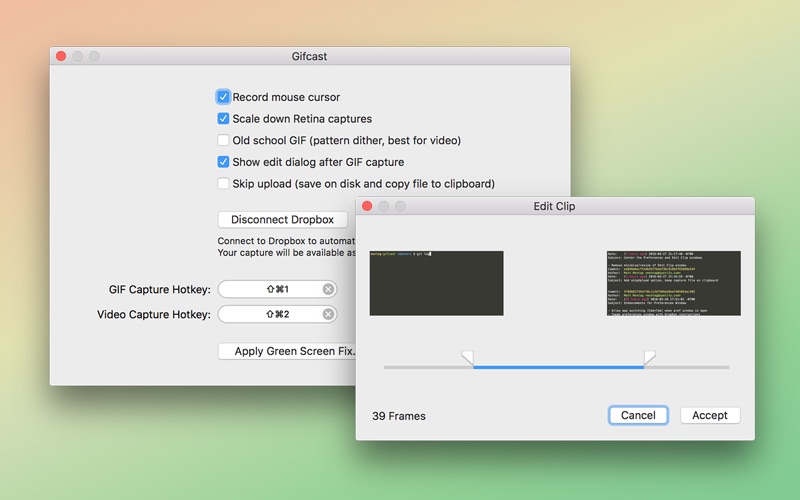Enable Skip upload save on disk option

point(223,183)
